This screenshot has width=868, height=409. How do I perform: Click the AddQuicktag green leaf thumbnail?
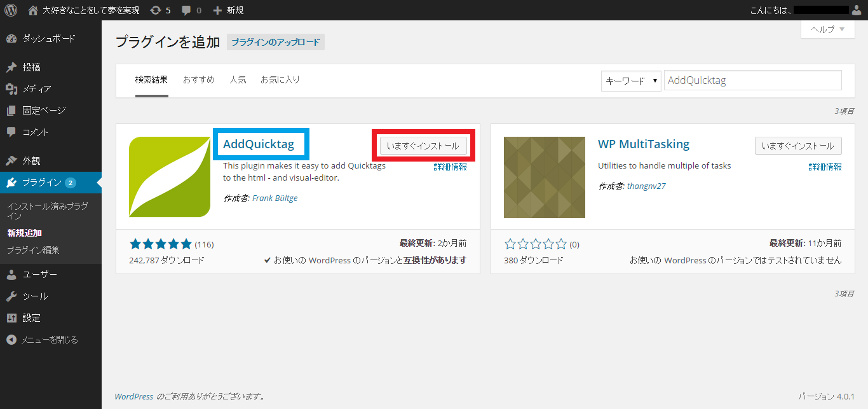point(170,177)
